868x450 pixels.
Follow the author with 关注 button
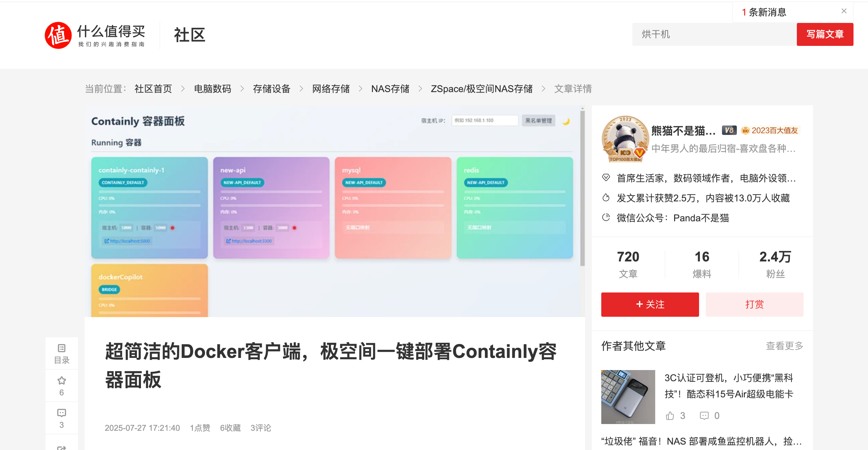point(650,304)
